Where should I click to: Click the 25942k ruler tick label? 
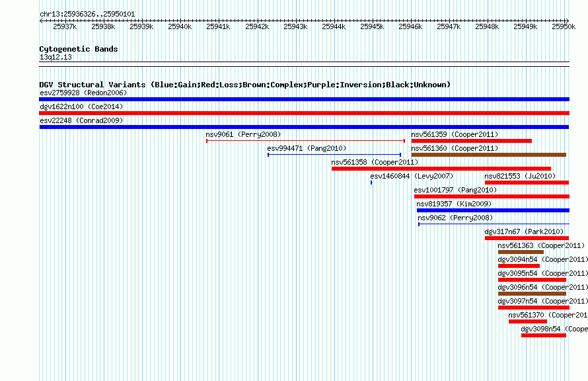[257, 26]
